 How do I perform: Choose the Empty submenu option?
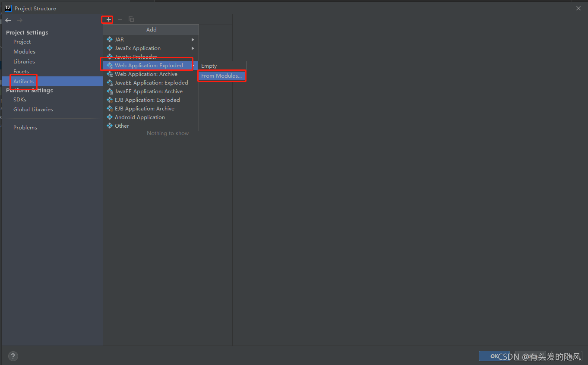(222, 66)
